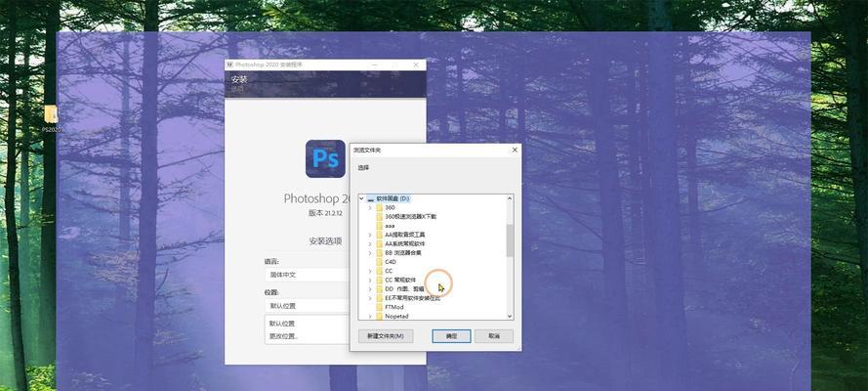Screen dimensions: 868x391
Task: Expand the Nopetad folder at the list bottom
Action: pyautogui.click(x=370, y=316)
